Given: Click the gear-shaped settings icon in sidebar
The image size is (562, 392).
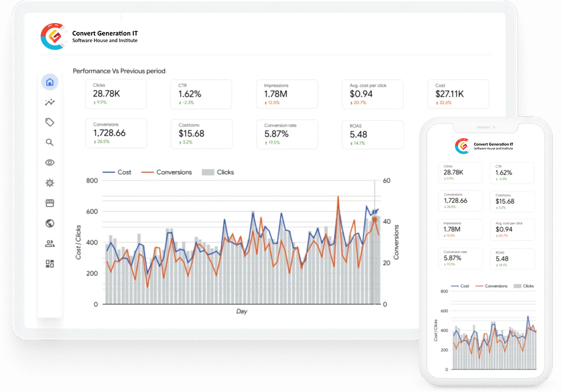Looking at the screenshot, I should pyautogui.click(x=49, y=183).
